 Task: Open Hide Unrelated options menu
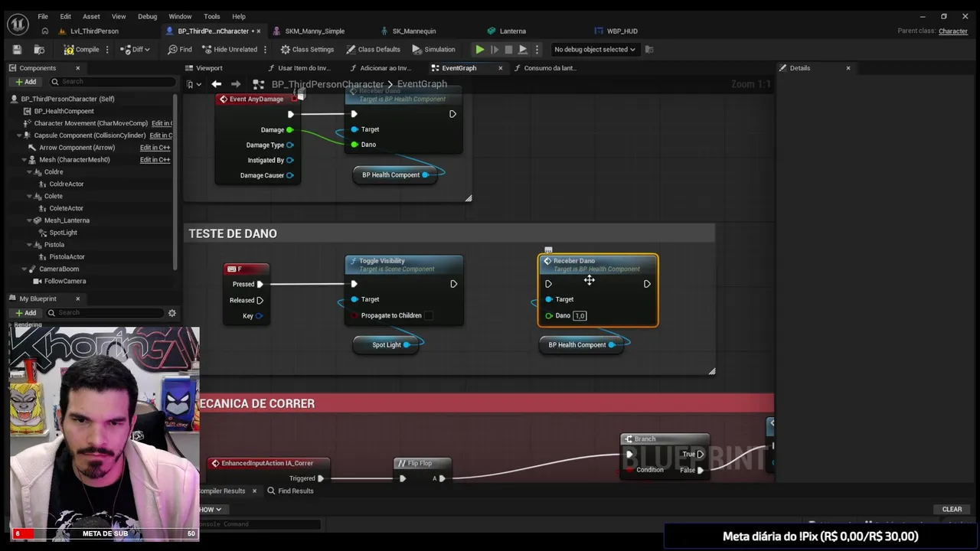(x=265, y=49)
